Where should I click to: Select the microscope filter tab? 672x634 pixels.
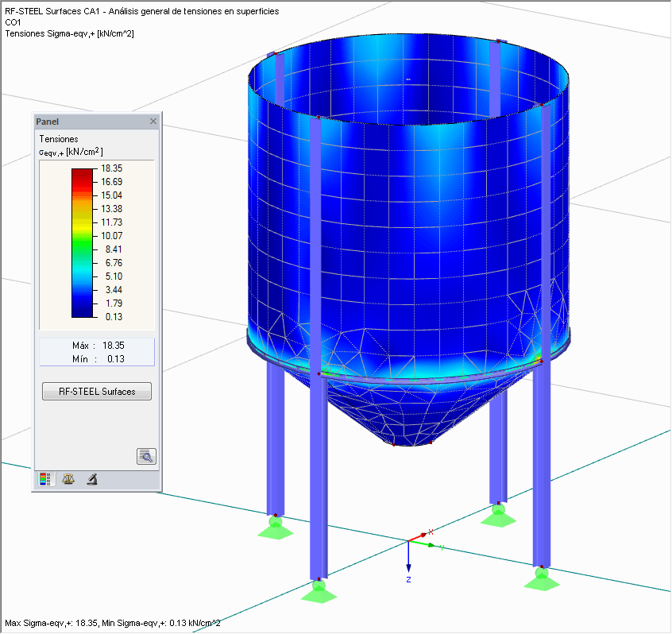(x=92, y=479)
